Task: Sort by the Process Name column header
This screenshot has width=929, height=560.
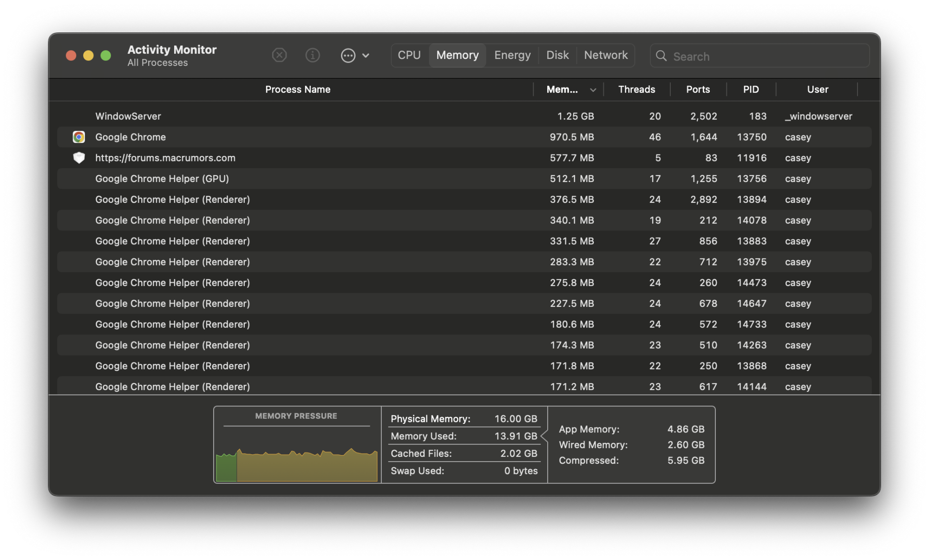Action: (298, 90)
